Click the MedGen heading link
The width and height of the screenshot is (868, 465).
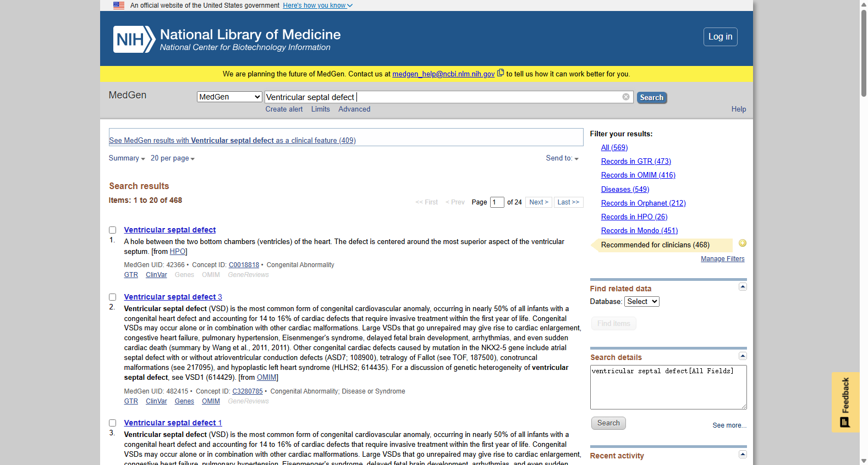(x=128, y=95)
